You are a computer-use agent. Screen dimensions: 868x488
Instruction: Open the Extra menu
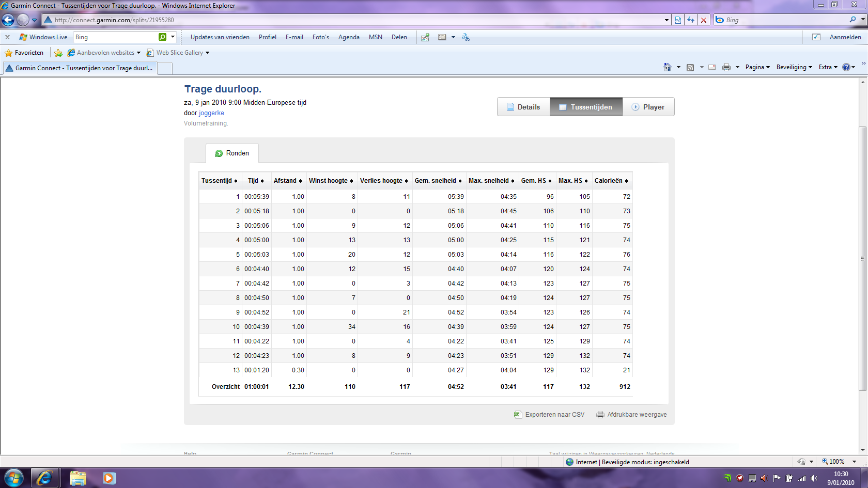tap(828, 67)
